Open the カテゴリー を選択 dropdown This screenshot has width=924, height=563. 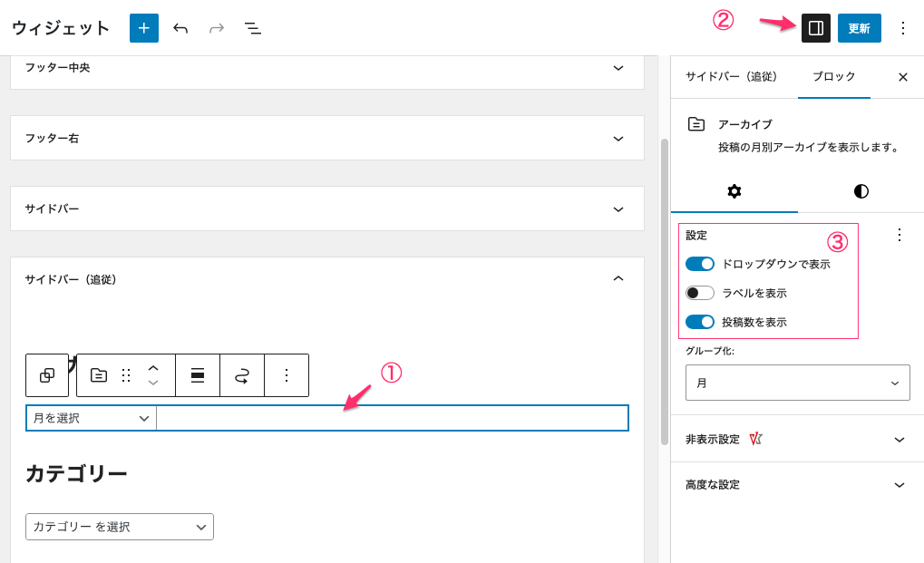pyautogui.click(x=119, y=527)
